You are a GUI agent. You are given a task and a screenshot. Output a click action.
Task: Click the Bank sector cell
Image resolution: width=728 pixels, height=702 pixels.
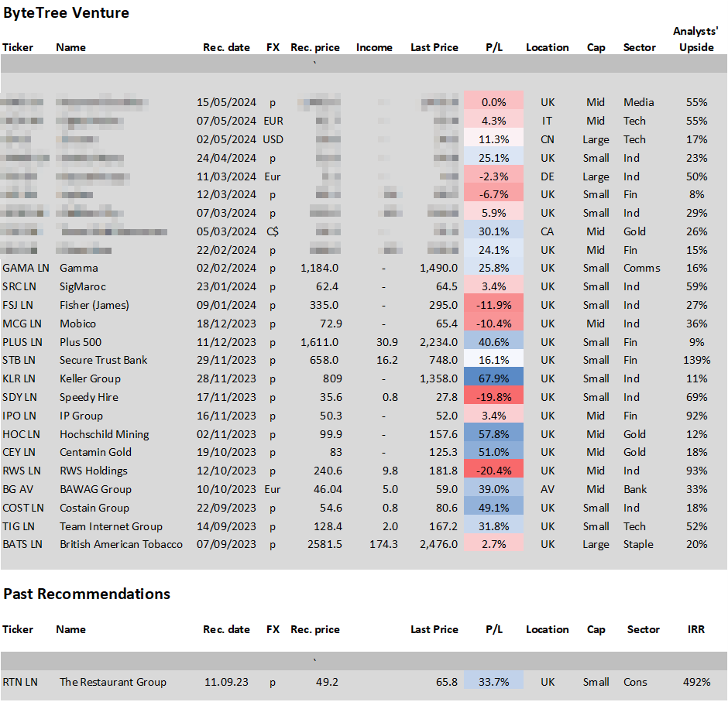click(x=635, y=489)
